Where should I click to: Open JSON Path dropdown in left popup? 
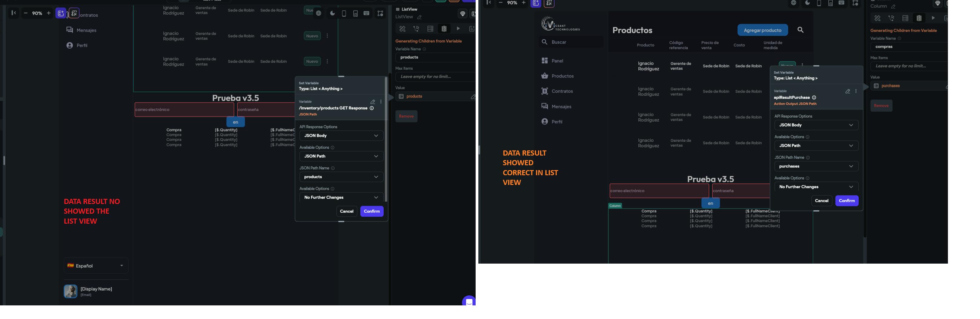341,156
